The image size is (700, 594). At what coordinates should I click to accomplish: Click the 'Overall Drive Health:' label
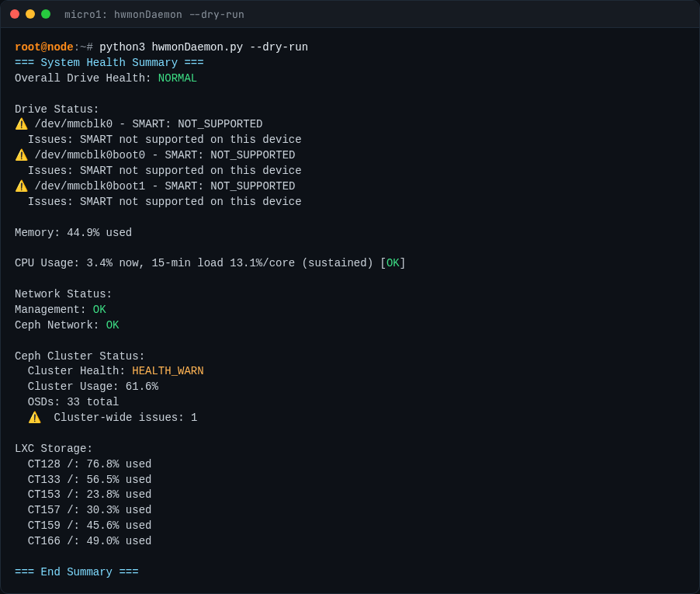tap(83, 78)
